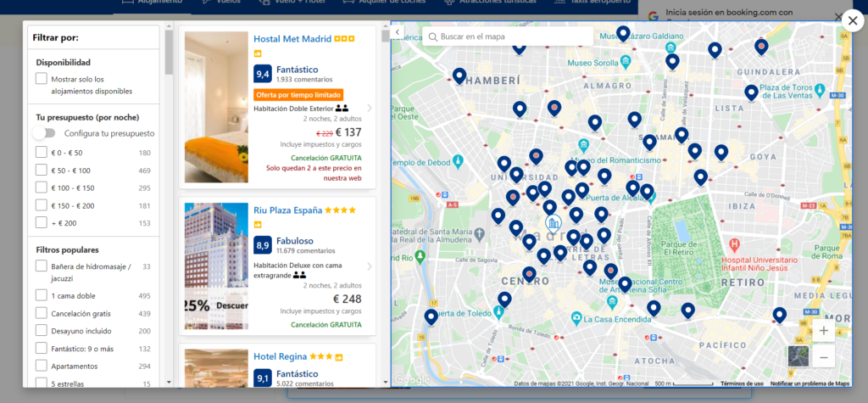Click the thumbs-up badge under Hostal Met Madrid

pyautogui.click(x=258, y=53)
